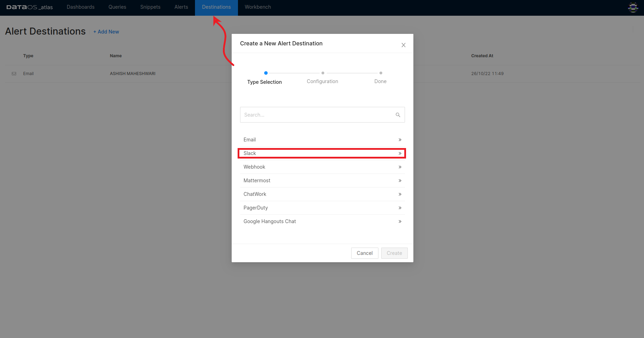Go to the Alerts tab
644x338 pixels.
(x=181, y=7)
